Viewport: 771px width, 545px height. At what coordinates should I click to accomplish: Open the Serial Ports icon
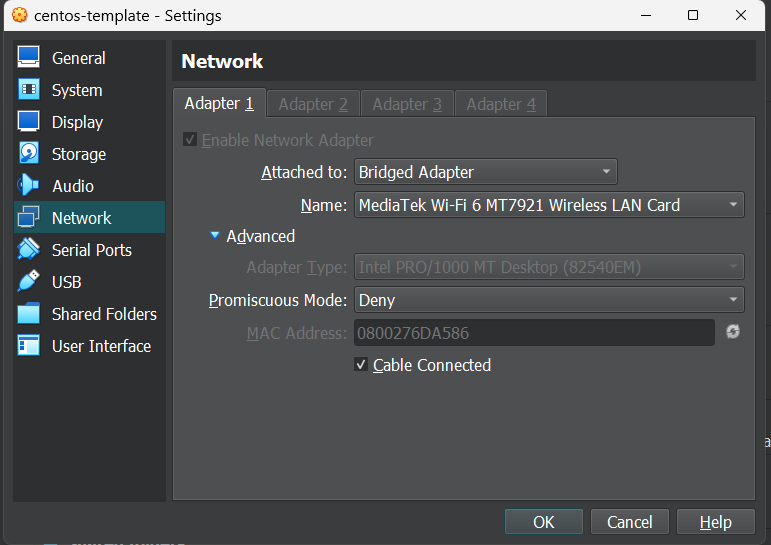tap(29, 250)
